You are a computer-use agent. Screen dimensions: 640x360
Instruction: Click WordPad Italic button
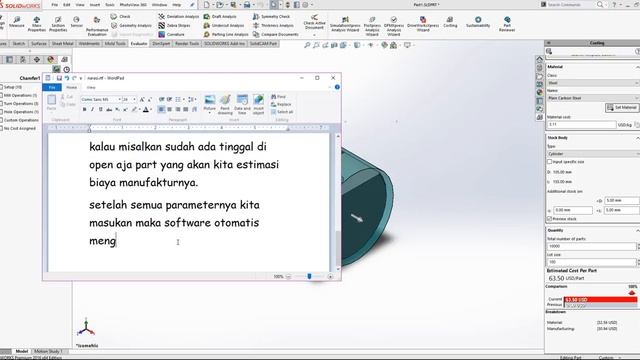92,109
